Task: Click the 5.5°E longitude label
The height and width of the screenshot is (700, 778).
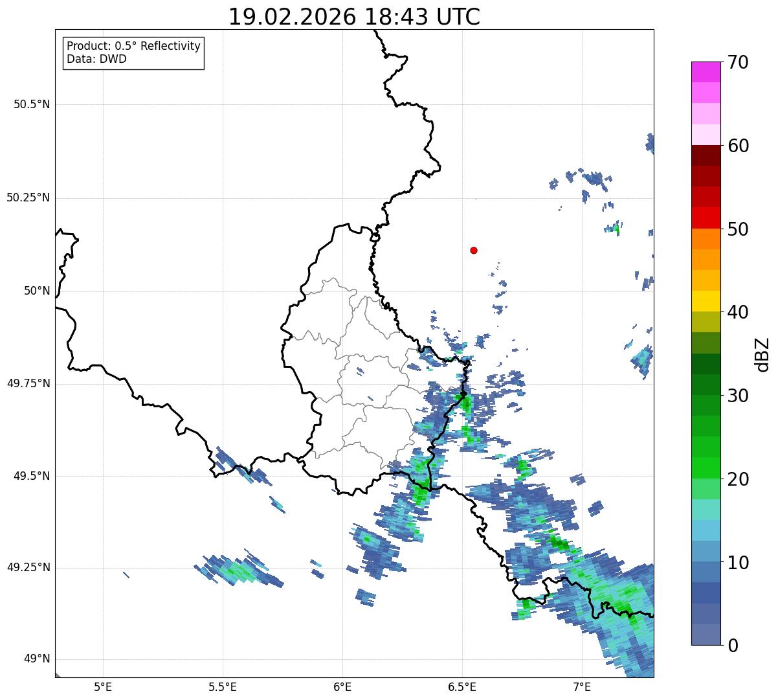Action: click(x=223, y=687)
